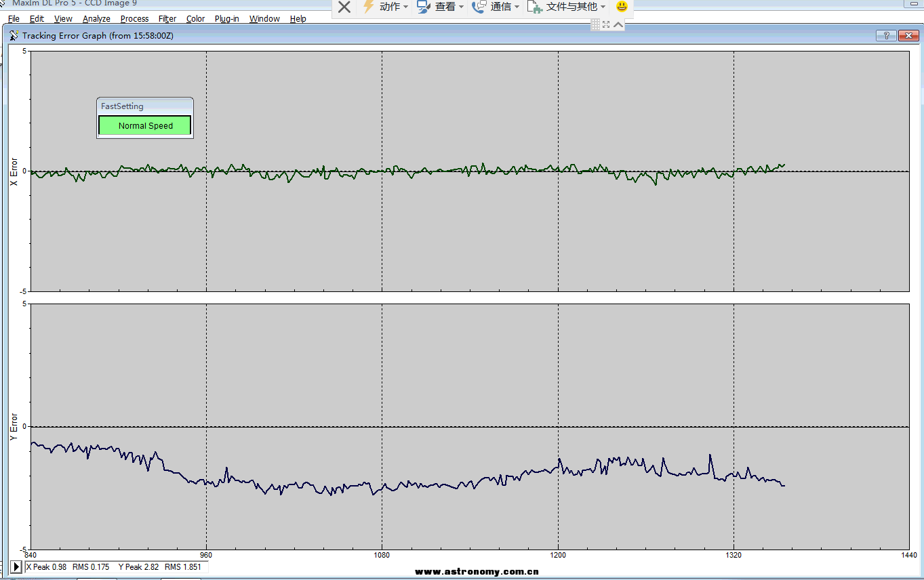The height and width of the screenshot is (580, 924).
Task: Click the 1440 time axis label
Action: (x=908, y=555)
